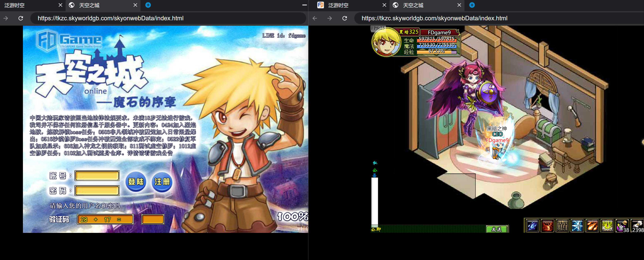Click the 登陆 login button

[136, 182]
